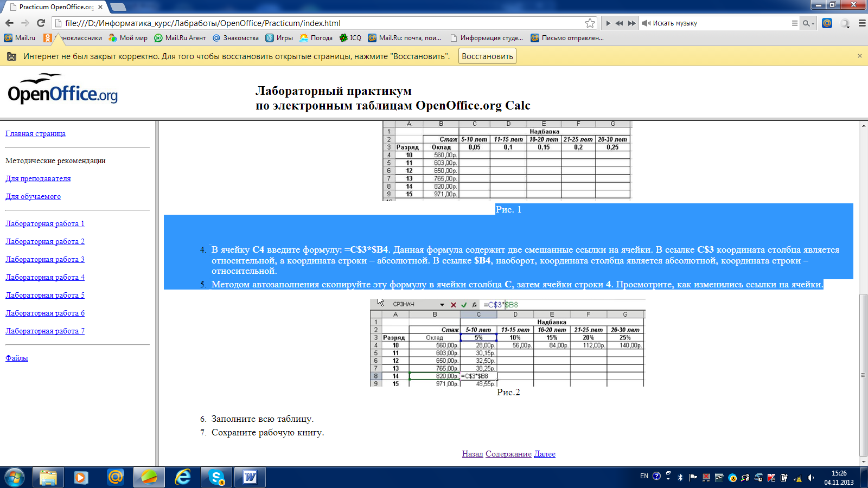Open the 'Письмо отправлен...' bookmark

567,38
